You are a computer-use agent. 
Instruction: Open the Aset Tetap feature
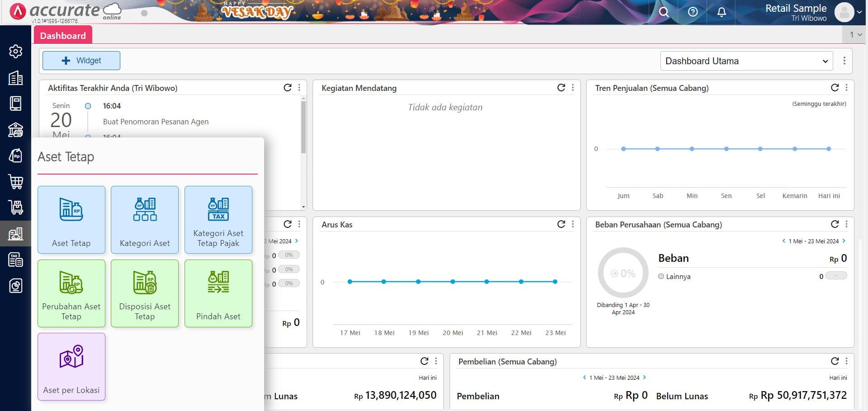point(71,220)
